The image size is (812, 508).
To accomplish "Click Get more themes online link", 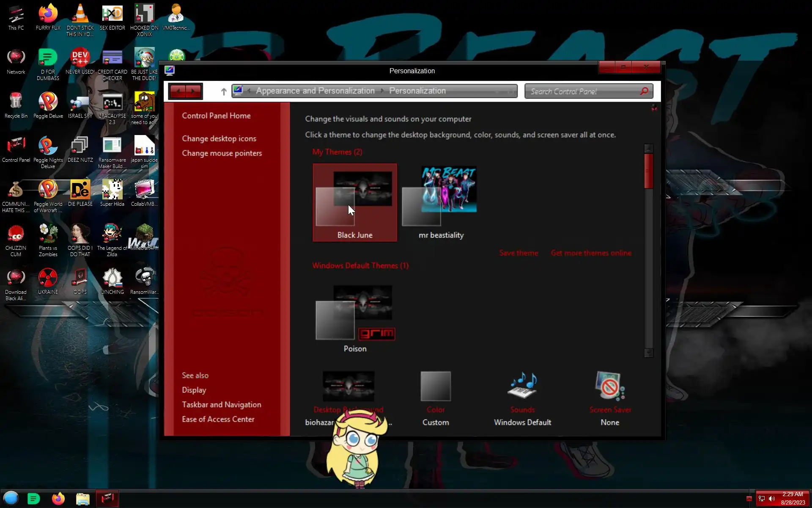I will 591,253.
